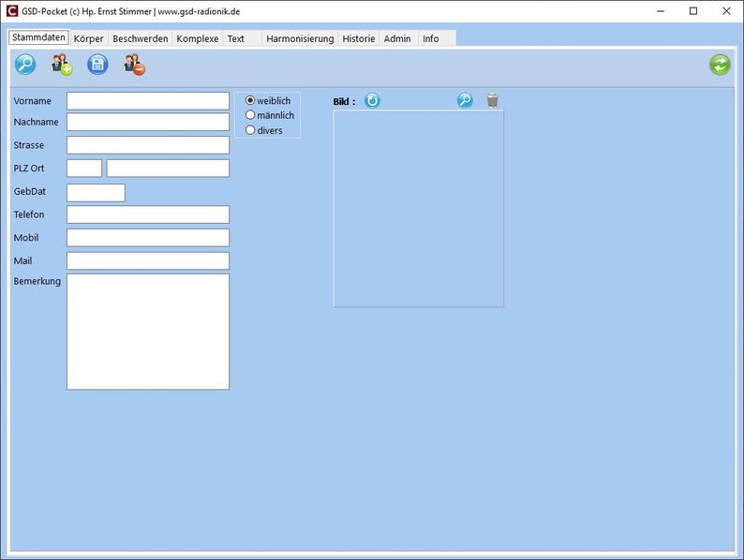
Task: Click the Ort city field
Action: click(x=168, y=169)
